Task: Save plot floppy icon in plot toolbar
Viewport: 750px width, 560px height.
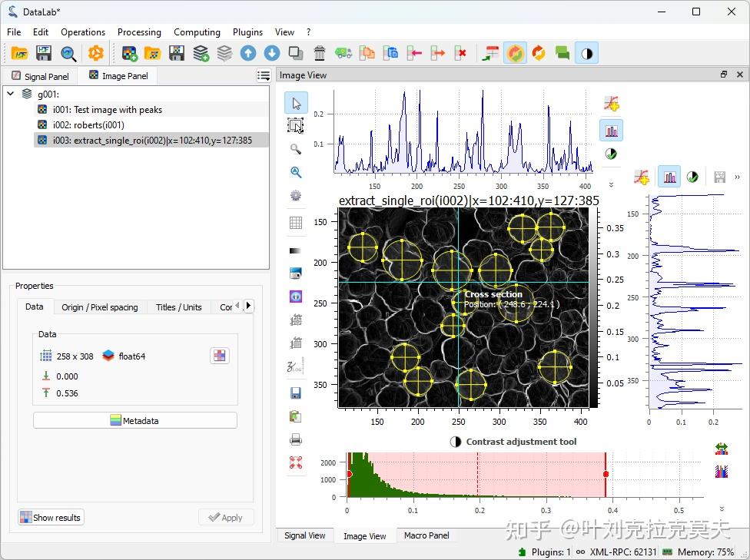Action: coord(296,393)
